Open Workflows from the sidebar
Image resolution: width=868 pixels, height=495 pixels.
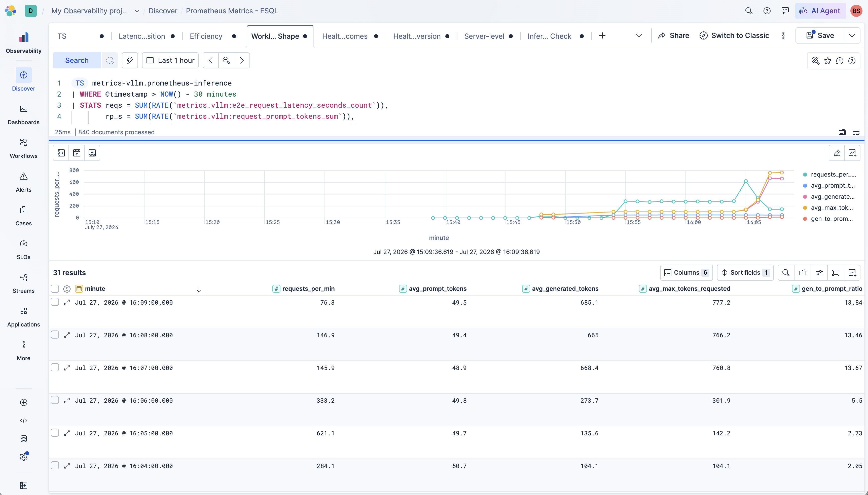tap(23, 148)
